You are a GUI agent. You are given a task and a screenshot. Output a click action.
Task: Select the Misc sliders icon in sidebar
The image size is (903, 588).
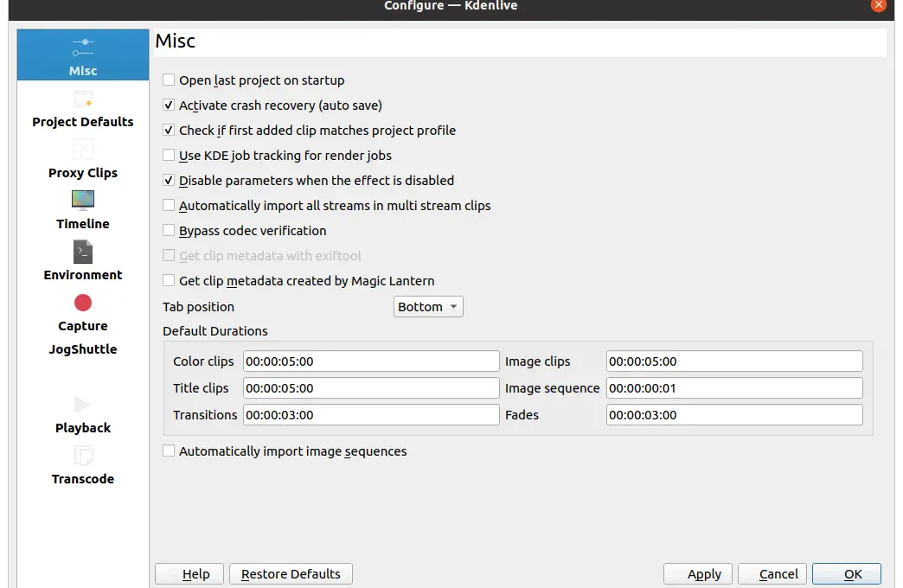(83, 48)
